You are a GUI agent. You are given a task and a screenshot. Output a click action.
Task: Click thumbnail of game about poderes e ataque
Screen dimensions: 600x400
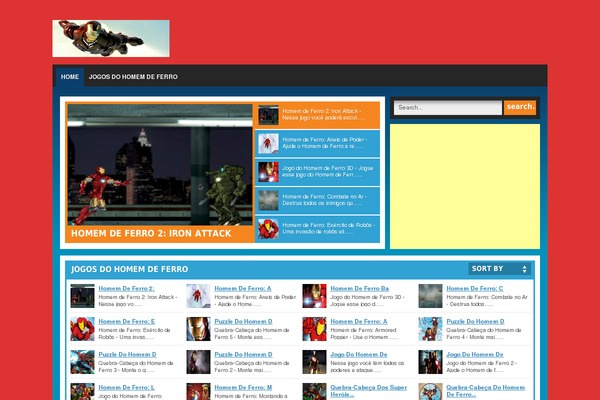pyautogui.click(x=314, y=362)
